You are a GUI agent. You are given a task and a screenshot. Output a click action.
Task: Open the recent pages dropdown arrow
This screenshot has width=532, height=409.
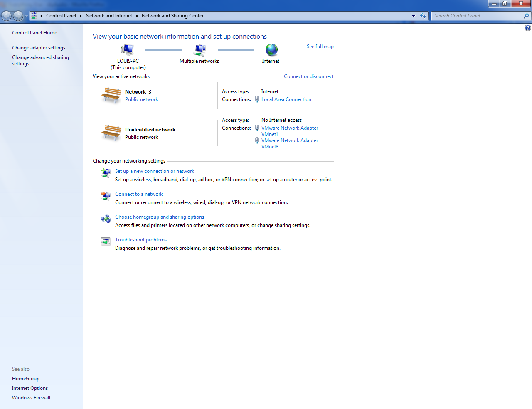click(x=26, y=16)
